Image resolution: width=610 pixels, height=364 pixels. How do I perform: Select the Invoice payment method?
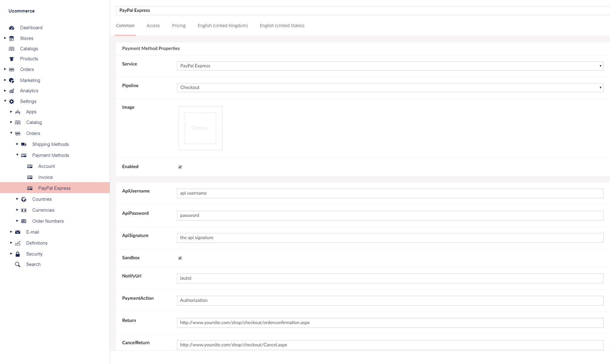45,177
